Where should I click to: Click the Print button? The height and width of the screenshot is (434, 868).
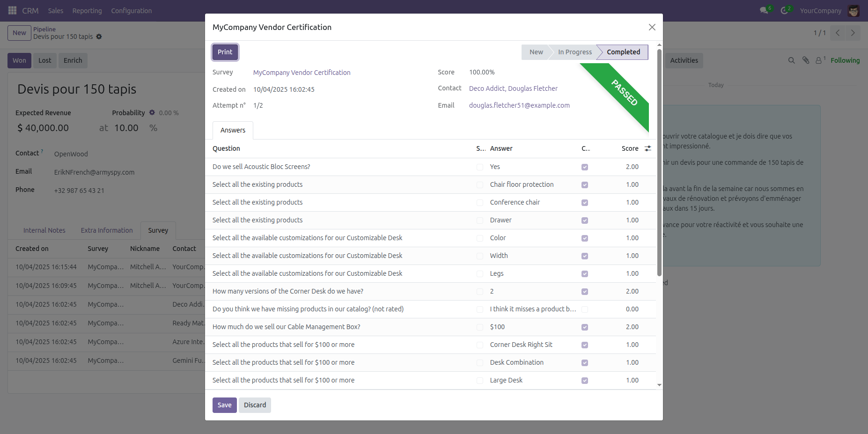click(x=225, y=52)
